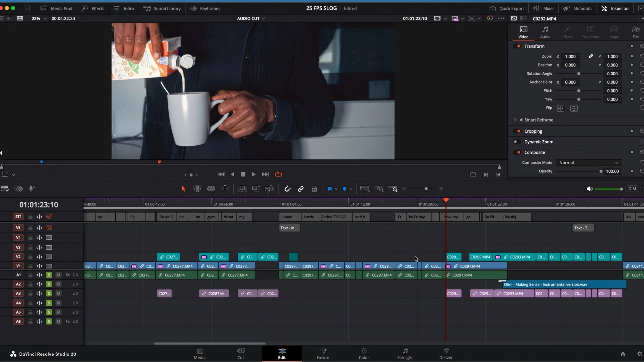The height and width of the screenshot is (362, 644).
Task: Open the Audio tab in the Inspector
Action: [545, 32]
